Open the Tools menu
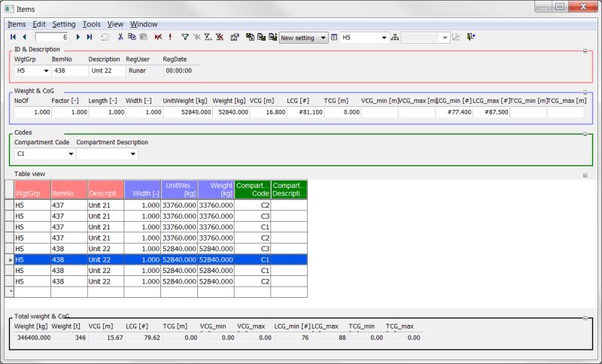Screen dimensions: 602x364 pyautogui.click(x=91, y=24)
